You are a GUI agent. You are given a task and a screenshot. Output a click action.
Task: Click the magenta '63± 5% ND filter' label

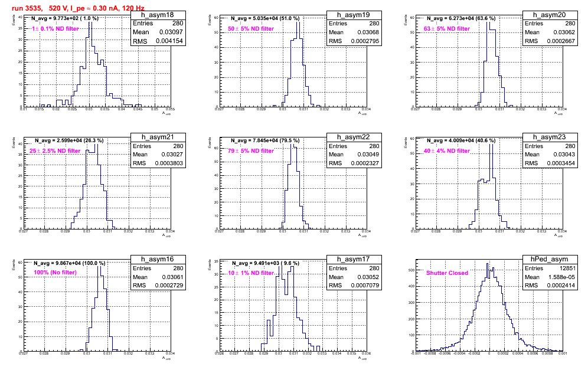coord(447,28)
